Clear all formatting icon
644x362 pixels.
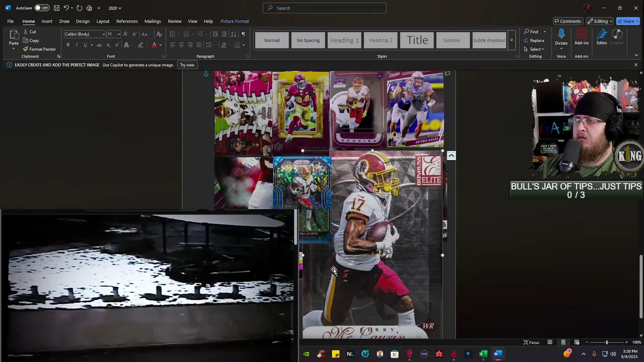159,34
